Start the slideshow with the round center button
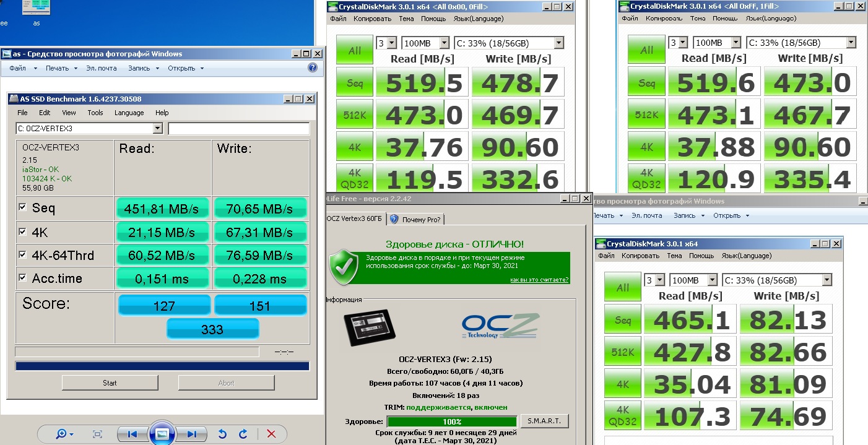The height and width of the screenshot is (445, 868). (x=162, y=433)
